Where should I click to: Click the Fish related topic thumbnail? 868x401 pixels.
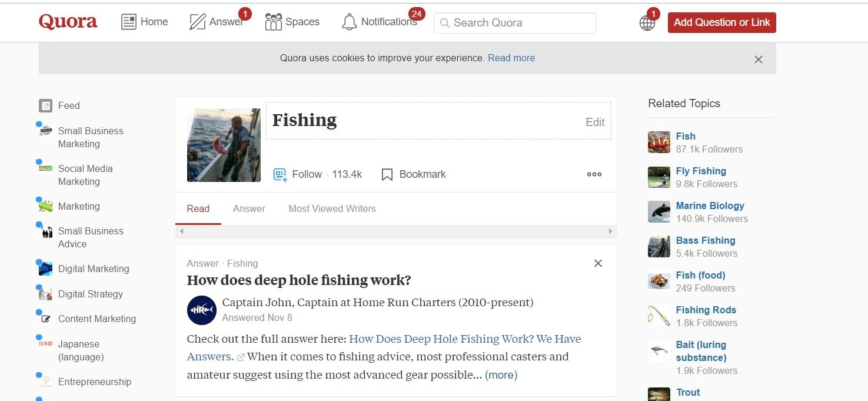pos(659,142)
